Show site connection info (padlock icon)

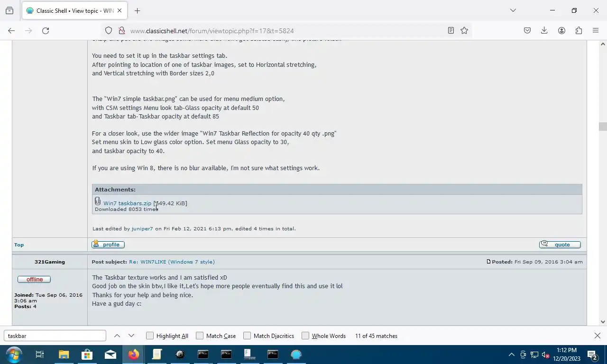pos(121,30)
